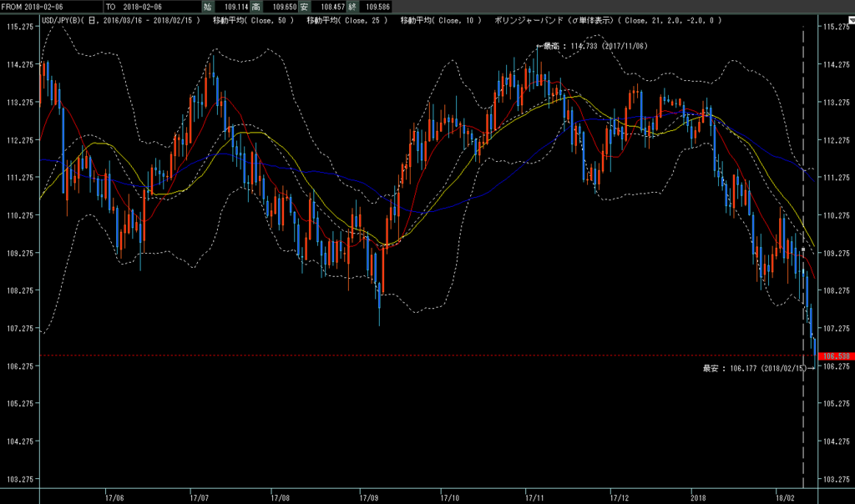Click the red current price tag 106.538
This screenshot has width=855, height=504.
(836, 355)
